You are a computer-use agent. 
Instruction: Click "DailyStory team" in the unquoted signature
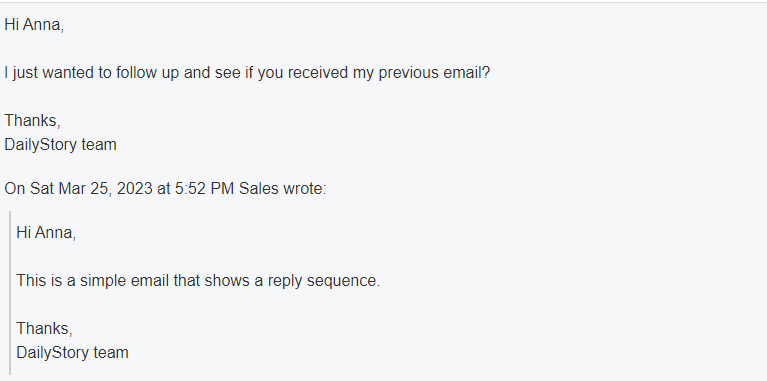(60, 145)
